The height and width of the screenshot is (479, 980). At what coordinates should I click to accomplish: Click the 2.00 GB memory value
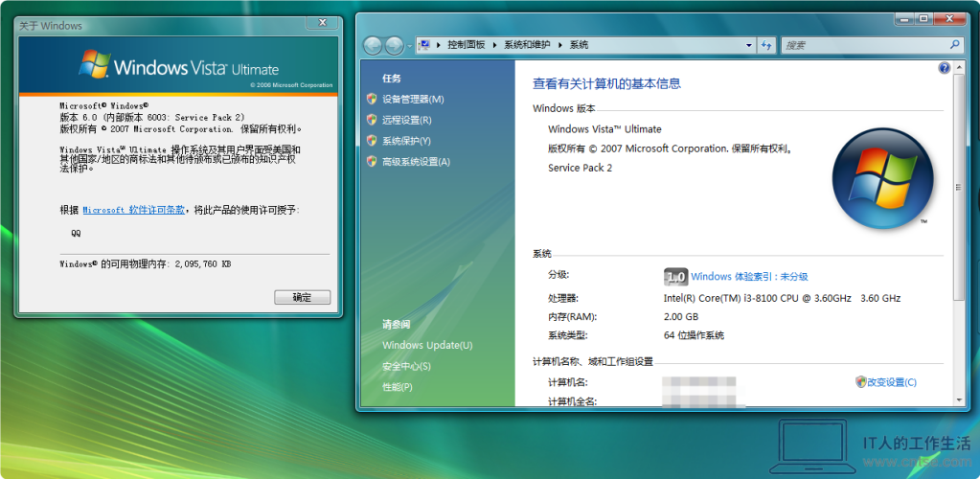click(x=681, y=316)
